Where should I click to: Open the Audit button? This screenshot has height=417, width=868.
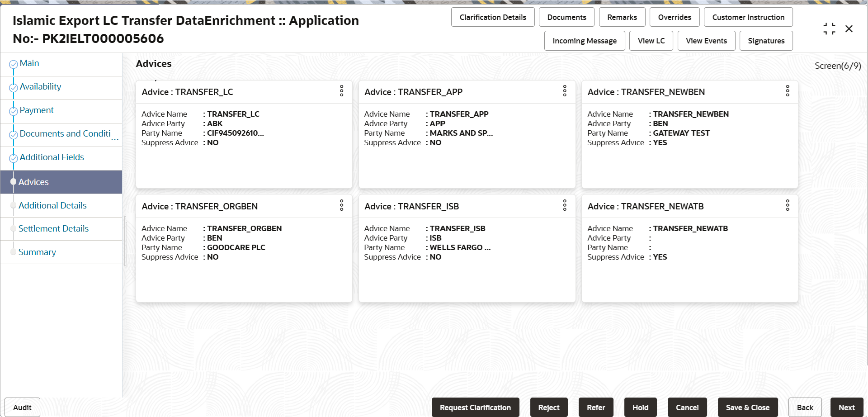tap(22, 408)
